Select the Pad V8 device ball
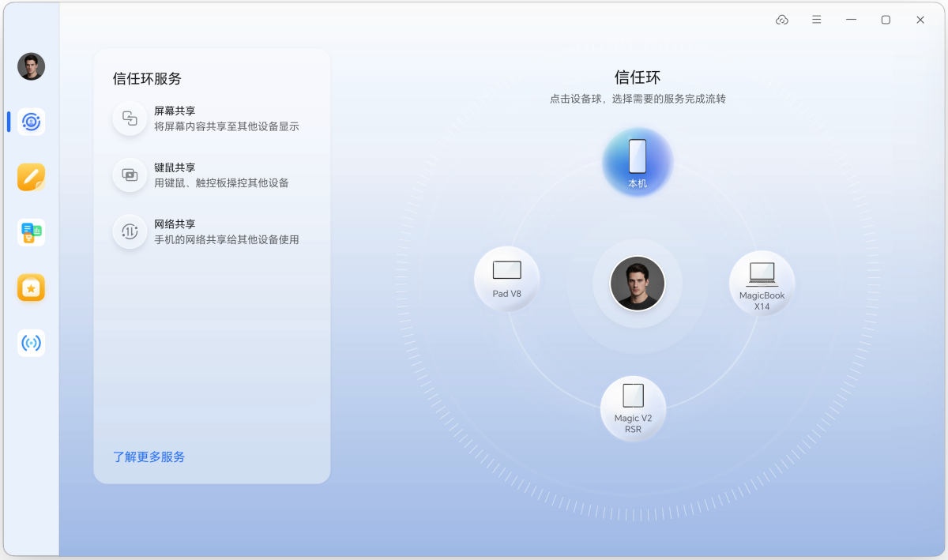The image size is (948, 560). [506, 279]
